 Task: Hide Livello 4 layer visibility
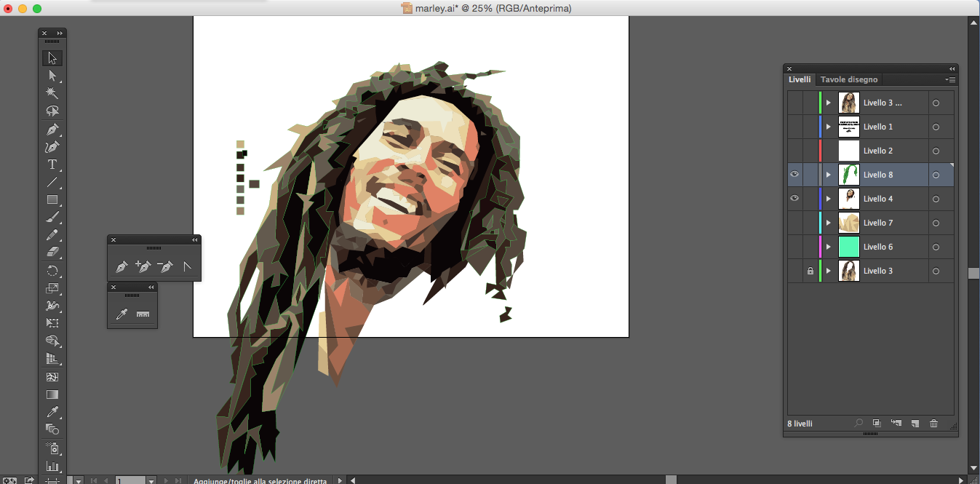coord(795,199)
